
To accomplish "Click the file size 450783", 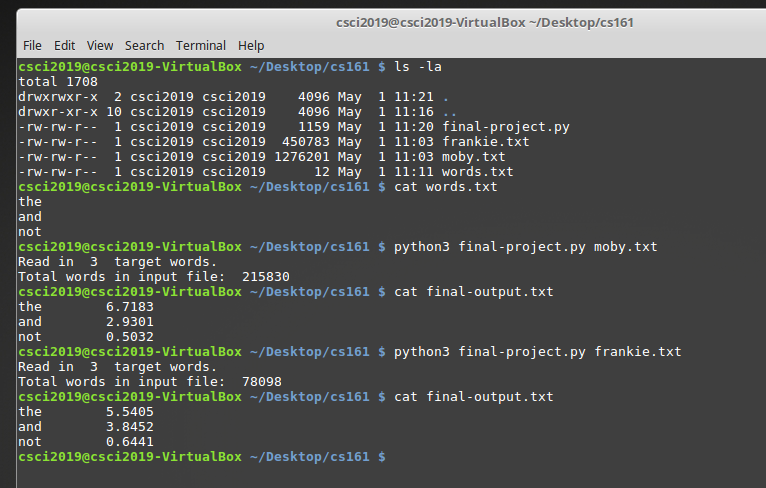I will pyautogui.click(x=306, y=142).
